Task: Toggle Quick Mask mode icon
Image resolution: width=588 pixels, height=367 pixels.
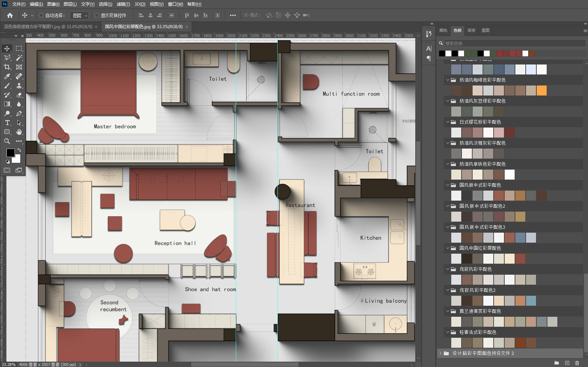Action: point(7,170)
